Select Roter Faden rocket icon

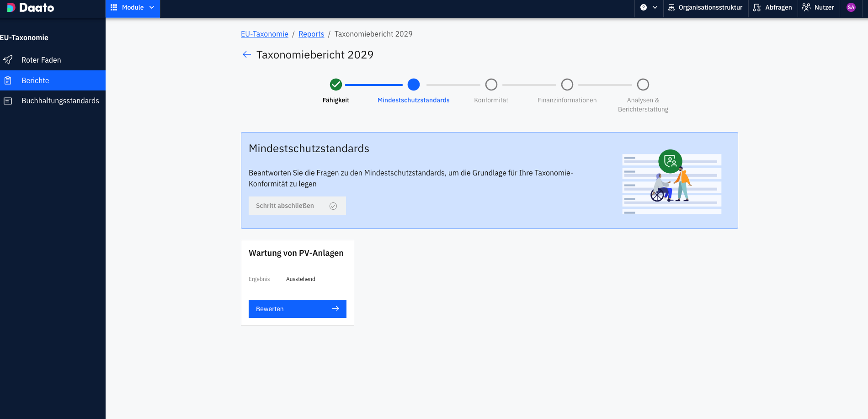pyautogui.click(x=8, y=60)
